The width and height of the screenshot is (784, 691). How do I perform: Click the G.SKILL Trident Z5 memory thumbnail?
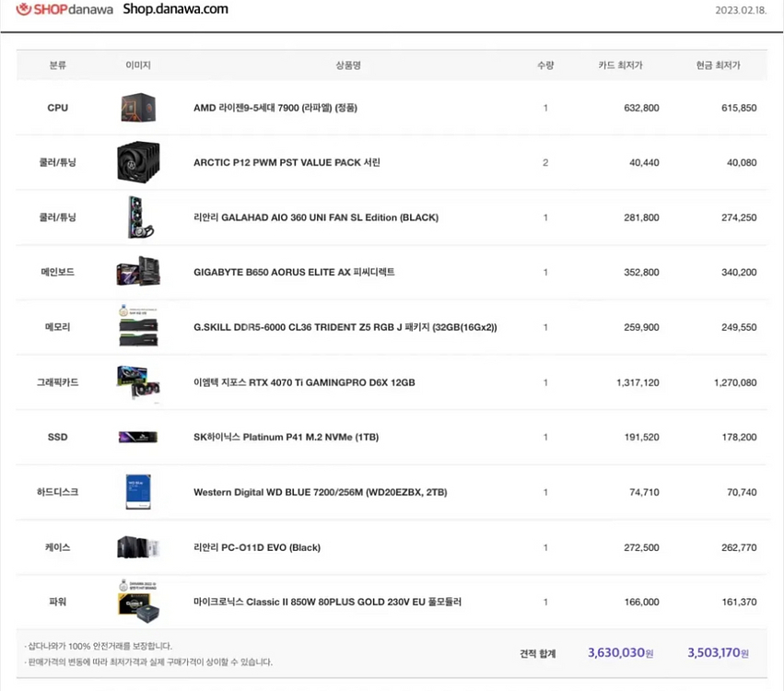138,326
